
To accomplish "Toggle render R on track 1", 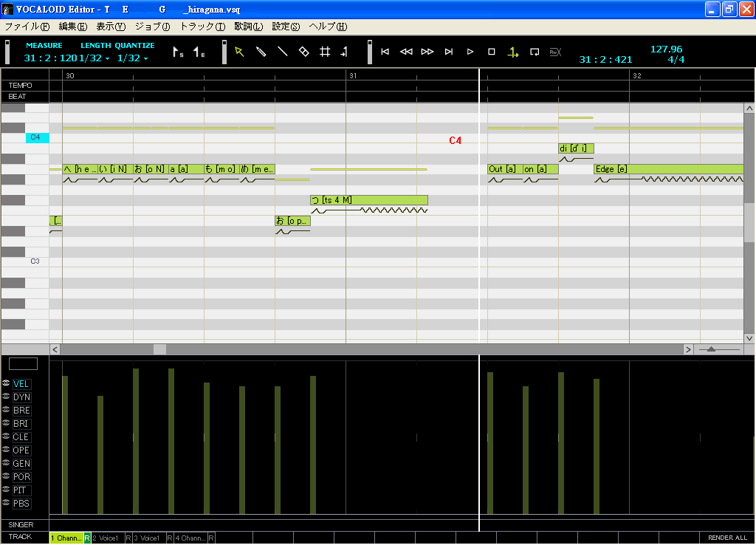I will pyautogui.click(x=87, y=538).
